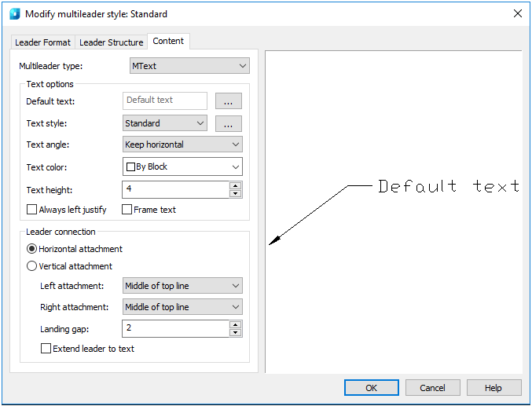This screenshot has width=532, height=406.
Task: Select Vertical attachment radio button
Action: [31, 266]
